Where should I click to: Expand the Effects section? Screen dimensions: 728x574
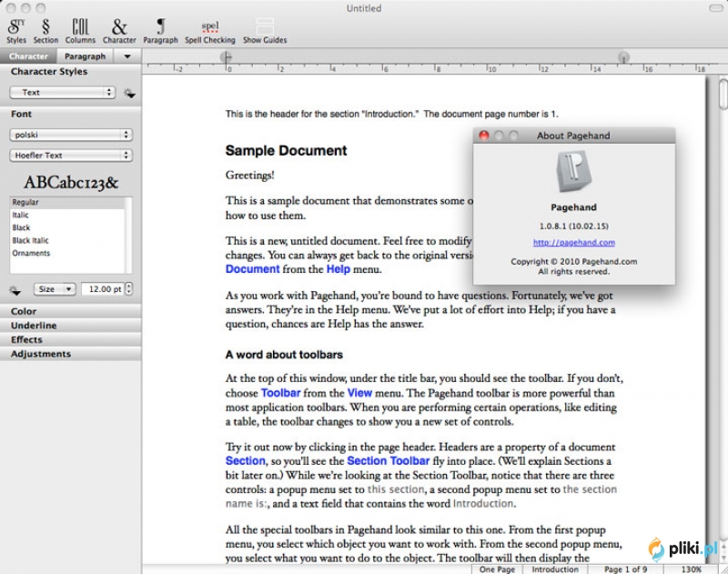71,339
